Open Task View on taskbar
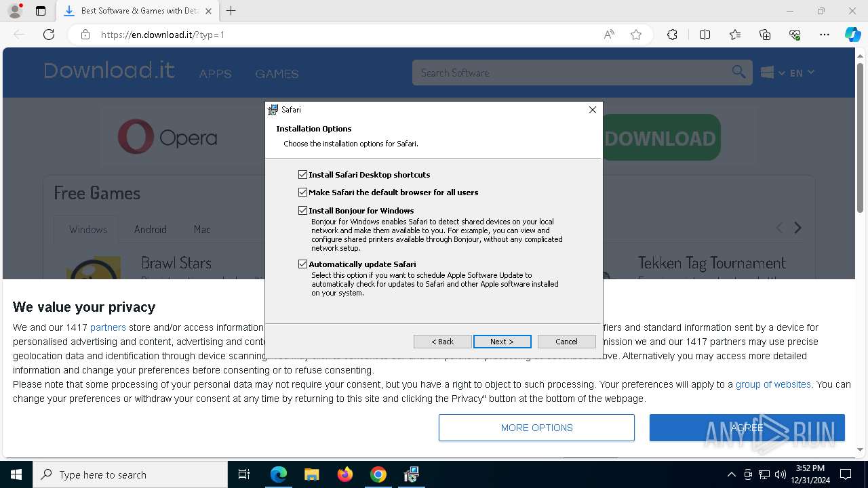 tap(244, 474)
